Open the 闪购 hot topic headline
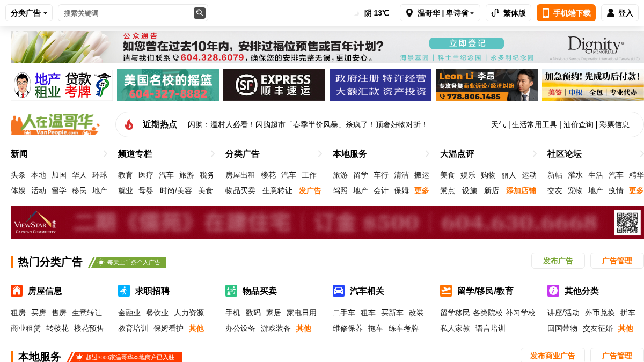The height and width of the screenshot is (362, 644). click(x=308, y=124)
